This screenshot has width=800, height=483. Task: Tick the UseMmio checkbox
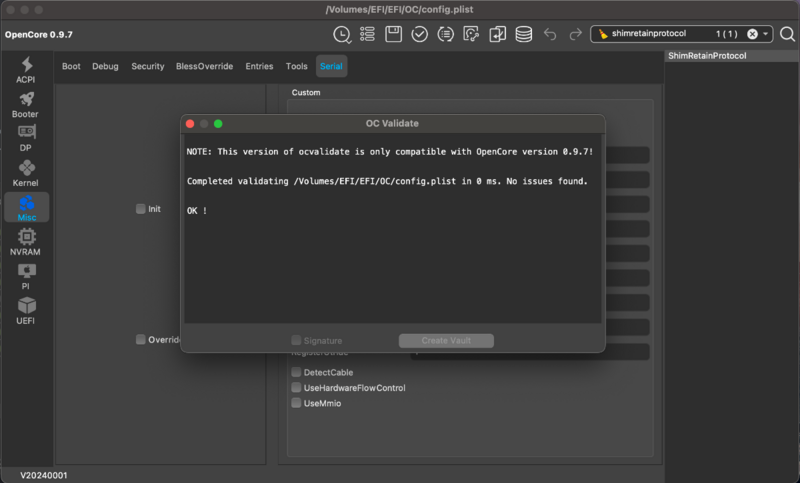click(296, 402)
